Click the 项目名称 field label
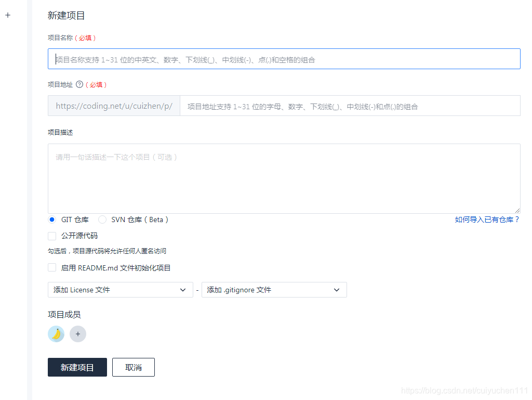Viewport: 532px width, 400px height. (x=60, y=37)
